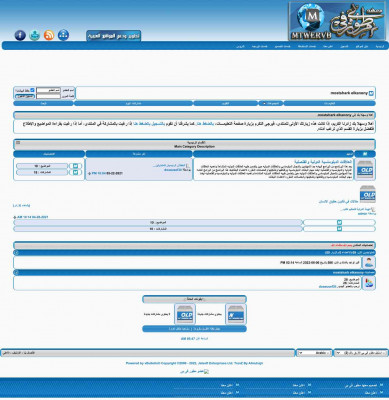This screenshot has width=389, height=400.
Task: Open the Arabic language dropdown
Action: 314,353
